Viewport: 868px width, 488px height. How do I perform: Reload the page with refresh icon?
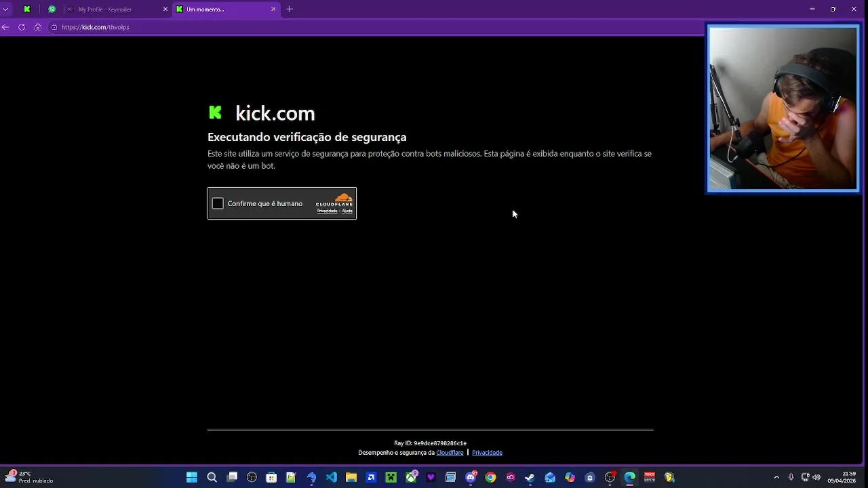[22, 27]
